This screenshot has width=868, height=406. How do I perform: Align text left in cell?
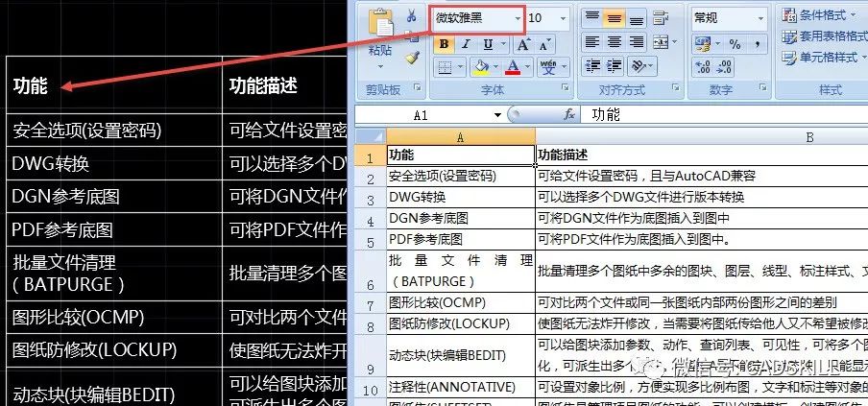tap(591, 42)
